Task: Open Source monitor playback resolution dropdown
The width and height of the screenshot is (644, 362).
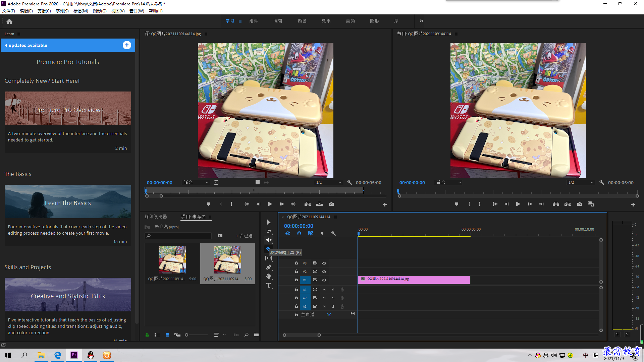Action: click(328, 183)
